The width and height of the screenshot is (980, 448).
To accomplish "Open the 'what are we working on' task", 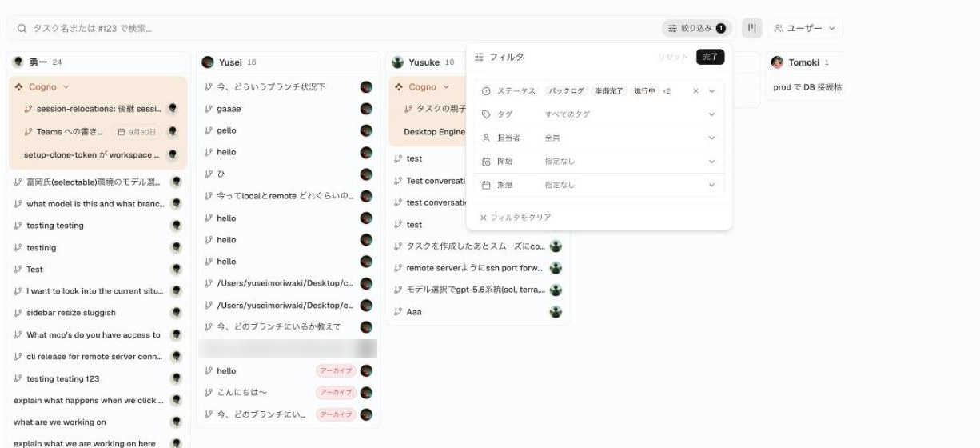I will [99, 422].
